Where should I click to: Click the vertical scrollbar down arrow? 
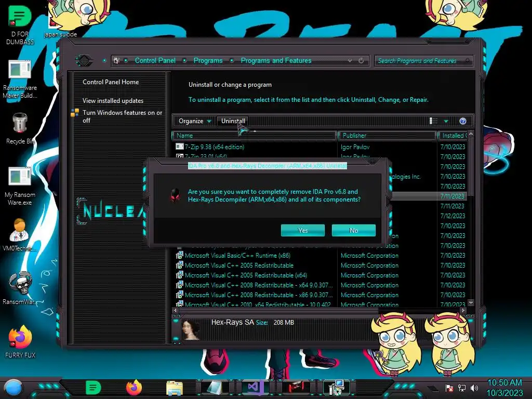click(471, 302)
